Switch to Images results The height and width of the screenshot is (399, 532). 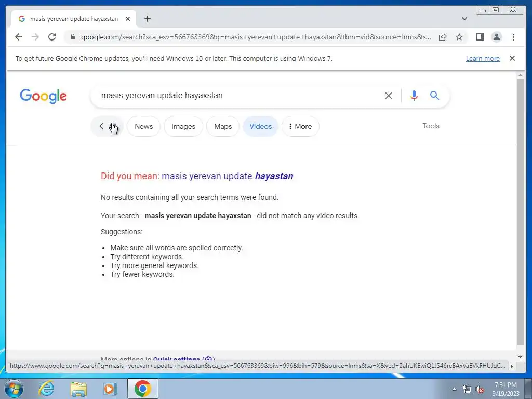183,126
